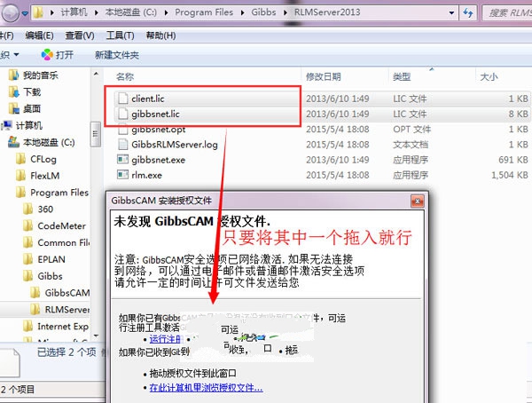Select the Program Files breadcrumb segment

tap(204, 12)
